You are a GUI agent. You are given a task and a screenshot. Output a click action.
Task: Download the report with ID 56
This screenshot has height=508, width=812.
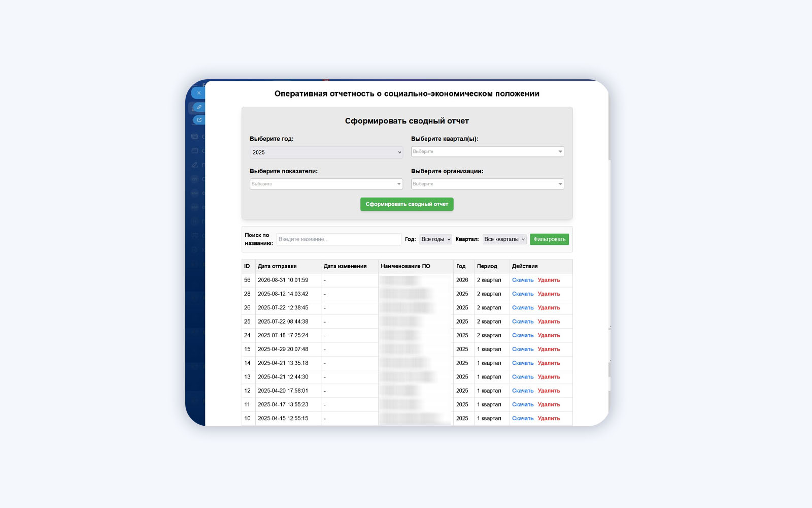[x=523, y=280]
